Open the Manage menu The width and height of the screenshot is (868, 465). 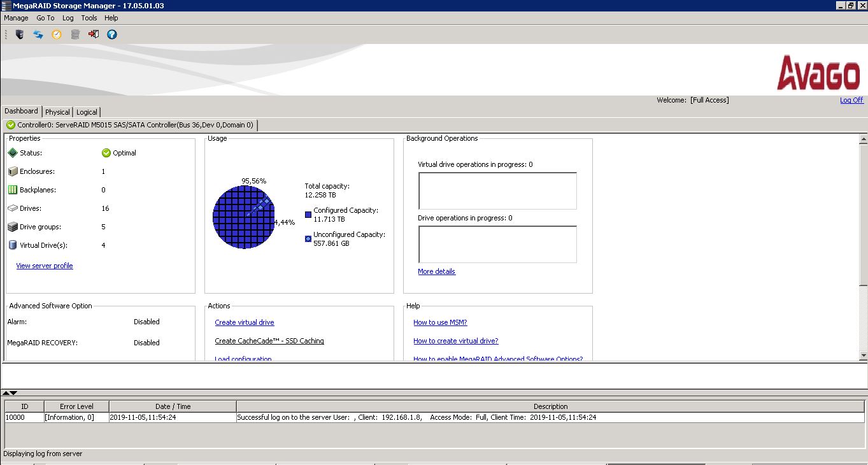(16, 18)
